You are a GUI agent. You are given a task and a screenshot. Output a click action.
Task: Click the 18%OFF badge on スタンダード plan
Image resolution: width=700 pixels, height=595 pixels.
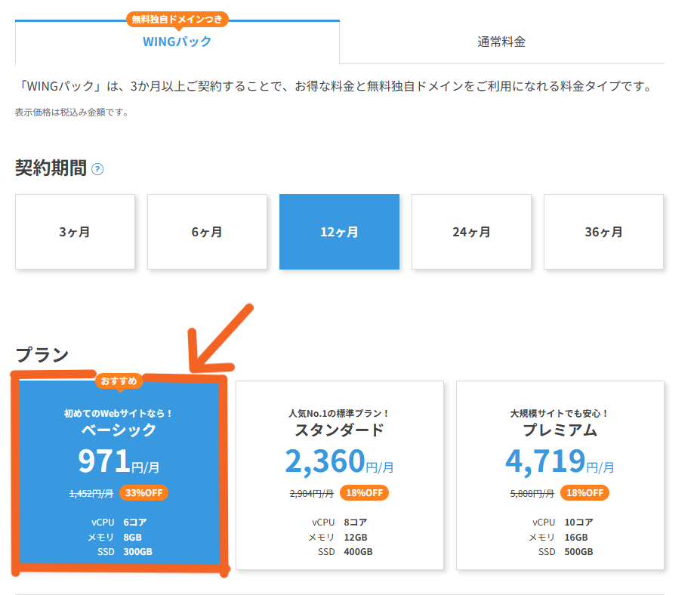point(364,493)
